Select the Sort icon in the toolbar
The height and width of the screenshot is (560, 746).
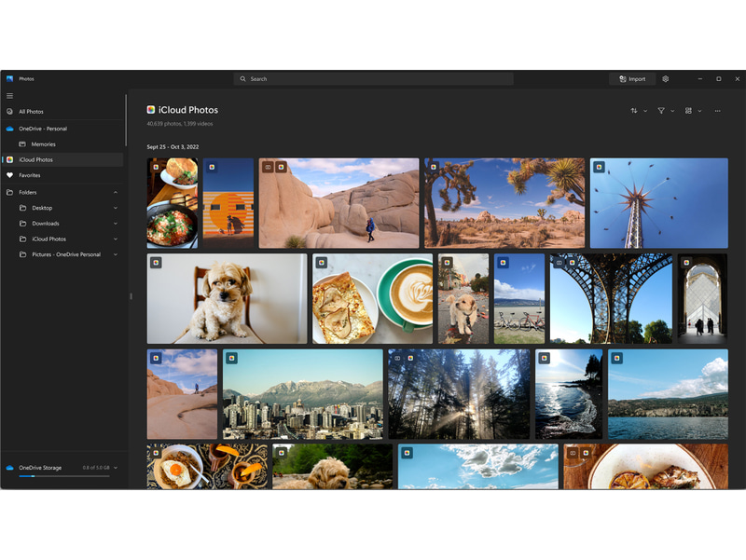click(634, 111)
